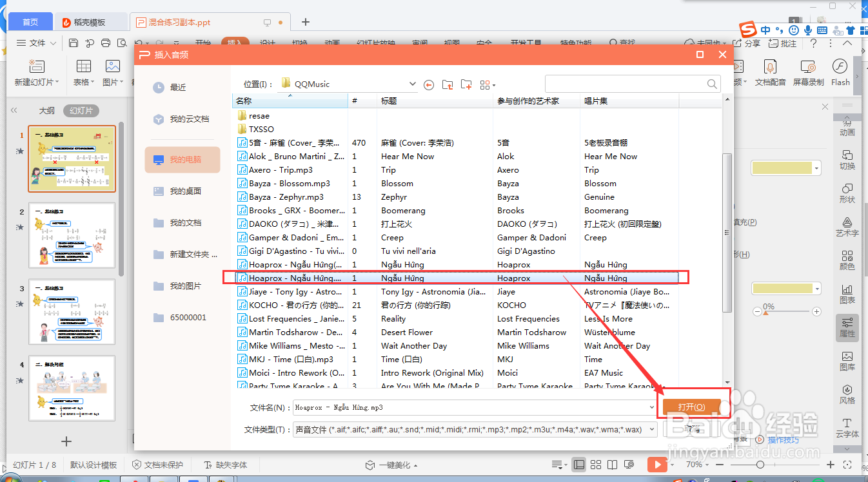Viewport: 868px width, 482px height.
Task: Start 屏幕录制 screen recording
Action: (x=808, y=73)
